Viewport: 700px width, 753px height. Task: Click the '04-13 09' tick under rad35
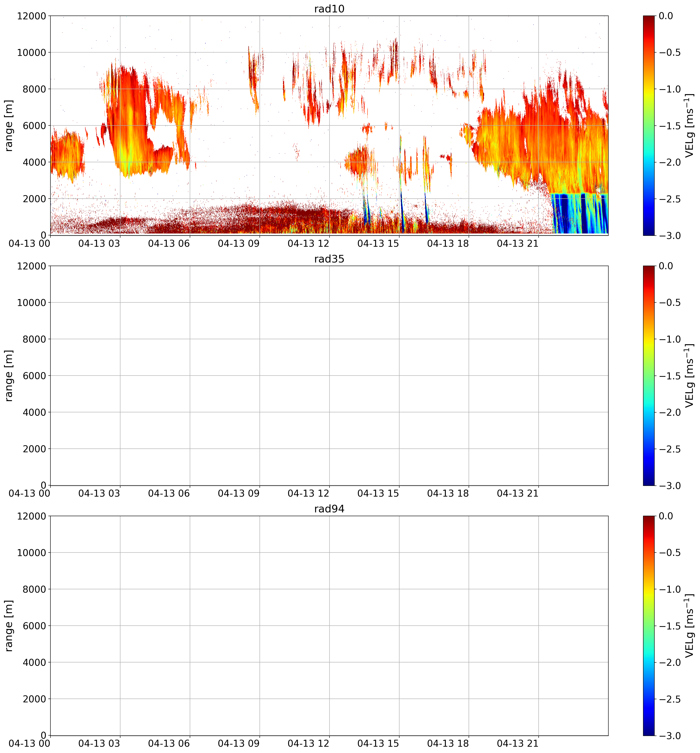pos(239,493)
